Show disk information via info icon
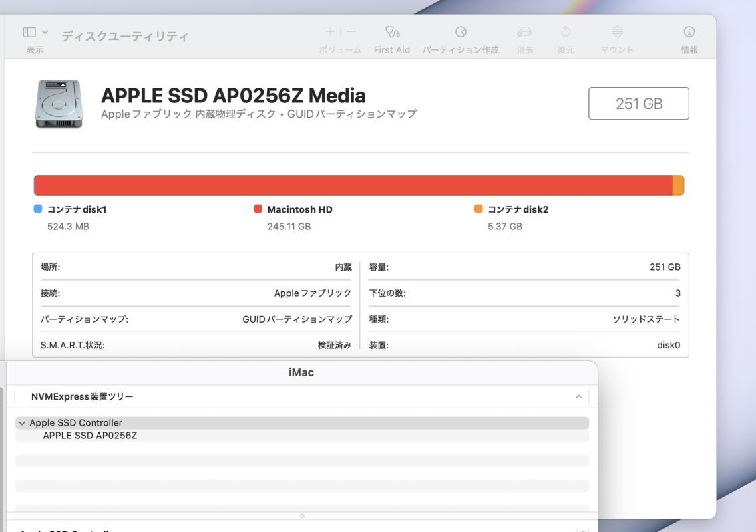Image resolution: width=756 pixels, height=532 pixels. (x=689, y=32)
